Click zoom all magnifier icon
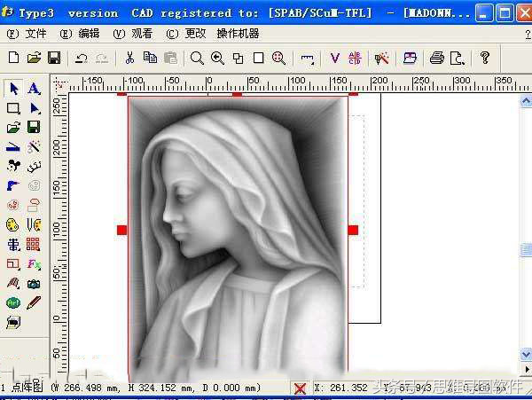 pyautogui.click(x=279, y=58)
